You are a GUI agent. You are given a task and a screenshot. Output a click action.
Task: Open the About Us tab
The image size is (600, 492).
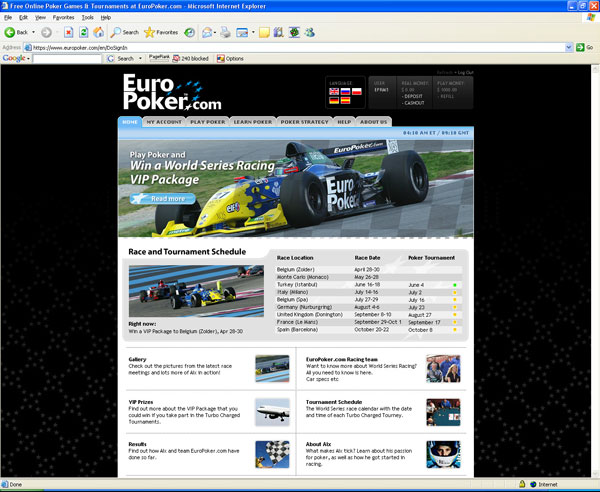point(374,122)
